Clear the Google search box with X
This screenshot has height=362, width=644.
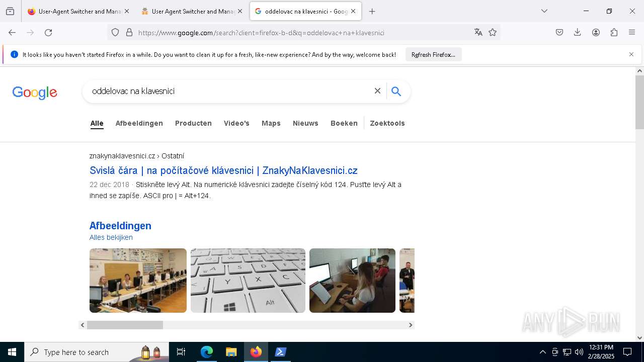click(377, 91)
